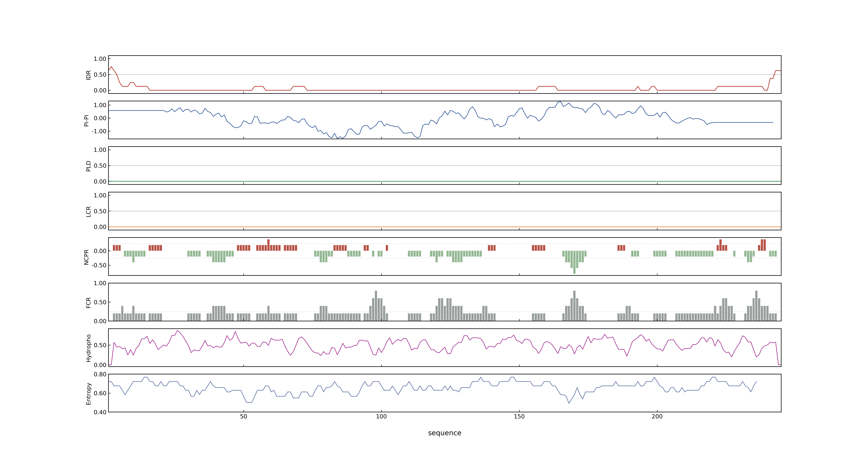Click the 0.50 tick of the LCR panel
Viewport: 868px width, 463px height.
click(x=100, y=211)
